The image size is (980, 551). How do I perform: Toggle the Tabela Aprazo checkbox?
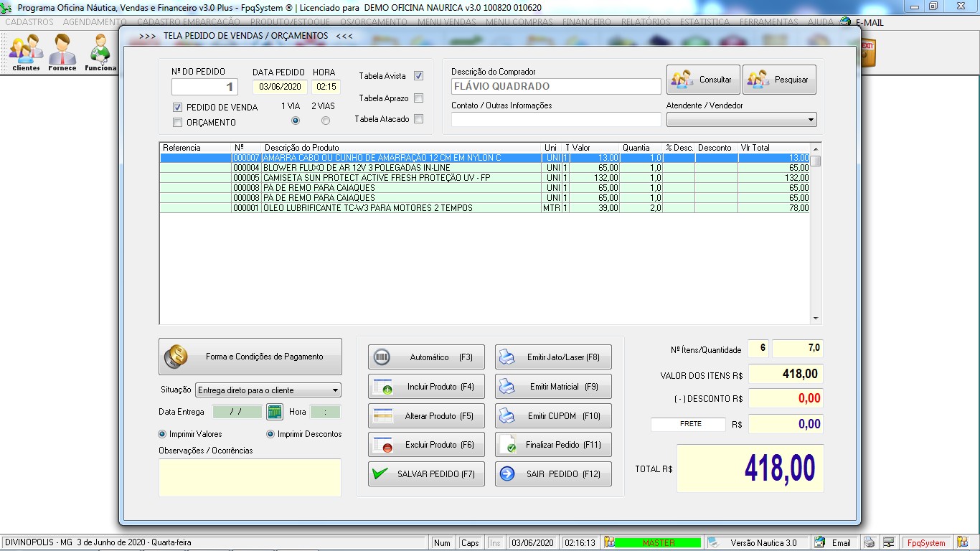(418, 98)
